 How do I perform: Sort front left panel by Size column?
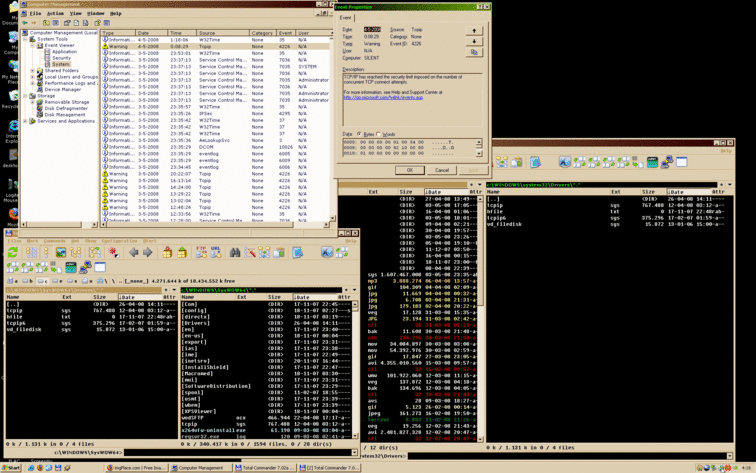click(104, 297)
